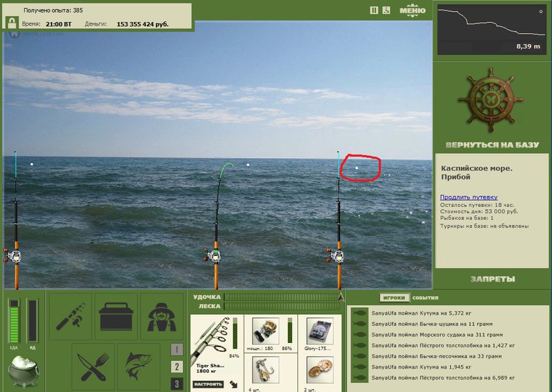Open the knife and fork food icon
This screenshot has width=552, height=392.
point(93,366)
